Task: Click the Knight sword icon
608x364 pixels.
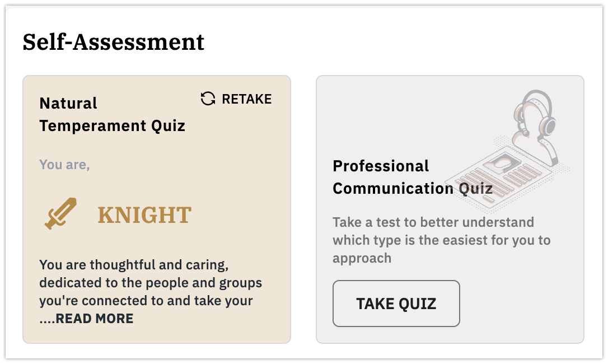Action: [60, 213]
